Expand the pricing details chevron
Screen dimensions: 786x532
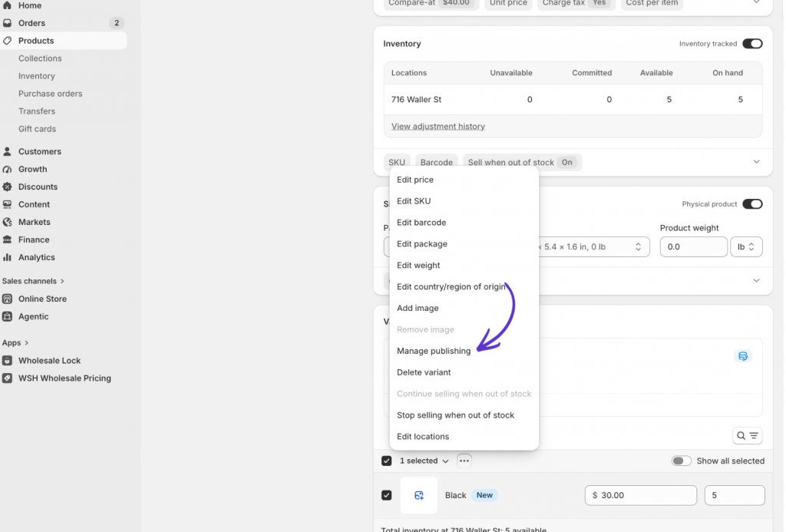click(756, 2)
